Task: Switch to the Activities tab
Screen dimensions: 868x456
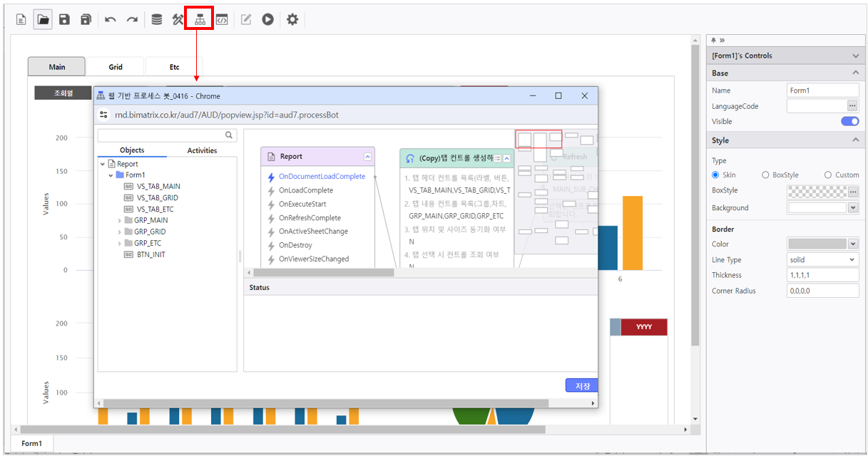Action: coord(202,150)
